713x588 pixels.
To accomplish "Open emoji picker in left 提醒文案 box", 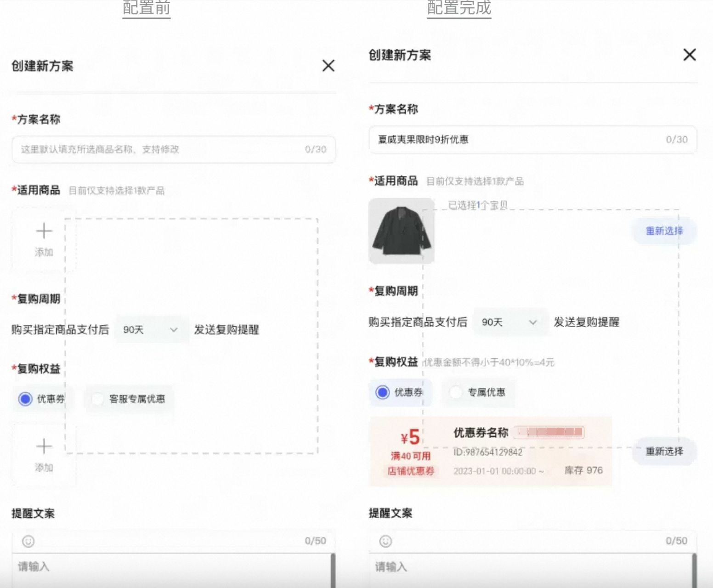I will pyautogui.click(x=28, y=541).
